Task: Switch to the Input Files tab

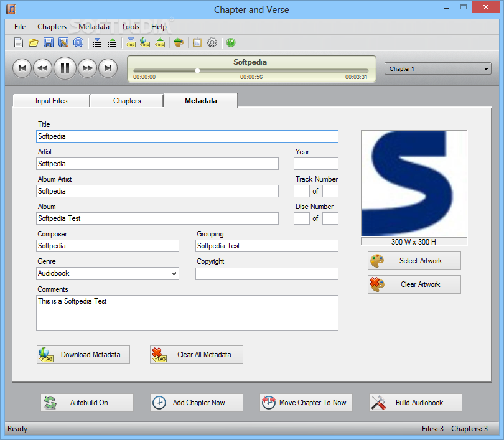Action: click(51, 101)
